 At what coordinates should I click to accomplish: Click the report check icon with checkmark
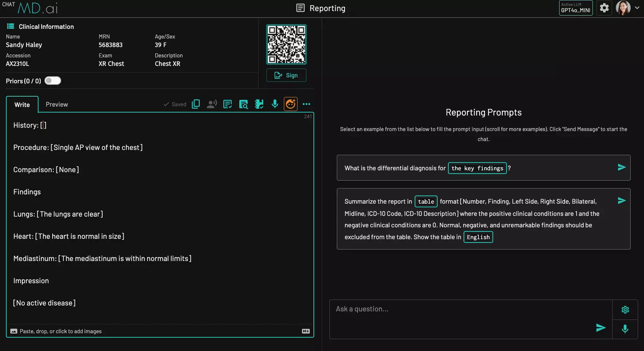(x=228, y=104)
